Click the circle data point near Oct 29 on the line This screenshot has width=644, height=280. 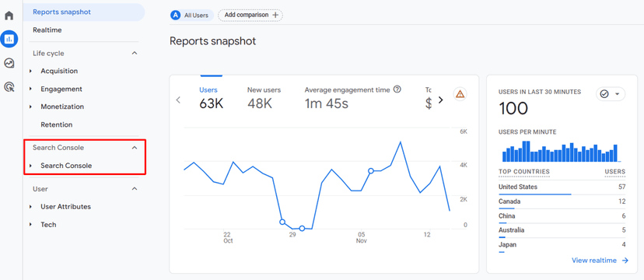pos(302,228)
